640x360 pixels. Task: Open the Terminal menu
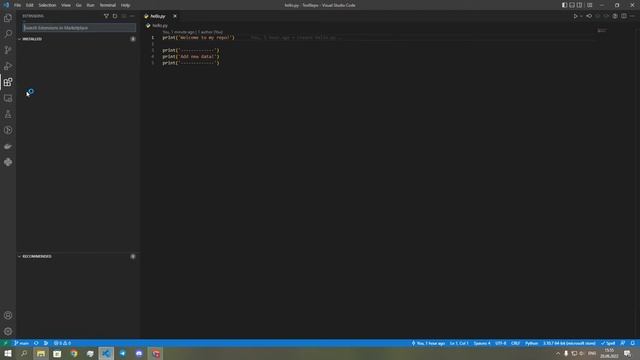(108, 5)
